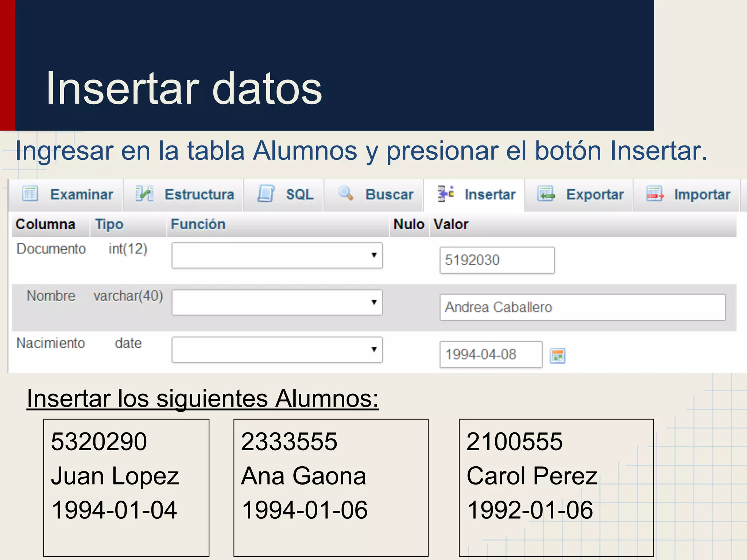Image resolution: width=747 pixels, height=560 pixels.
Task: Click the student ID 5320290
Action: click(x=99, y=442)
